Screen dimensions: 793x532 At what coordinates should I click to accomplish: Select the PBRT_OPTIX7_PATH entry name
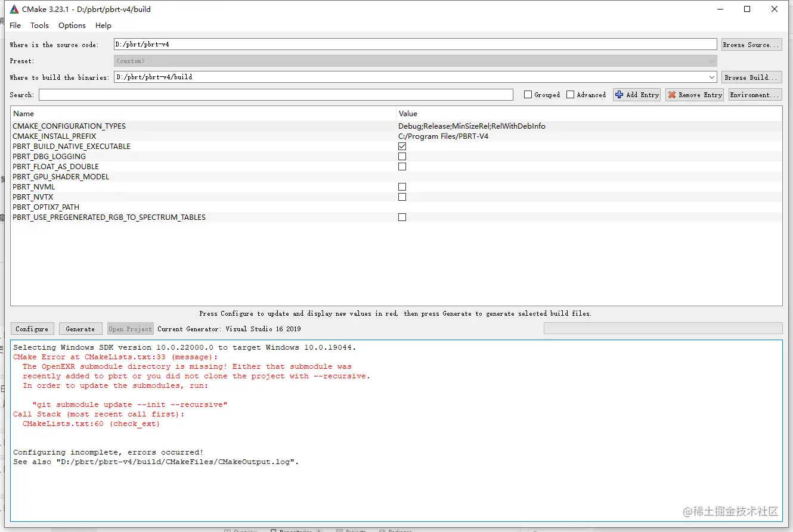(x=46, y=207)
